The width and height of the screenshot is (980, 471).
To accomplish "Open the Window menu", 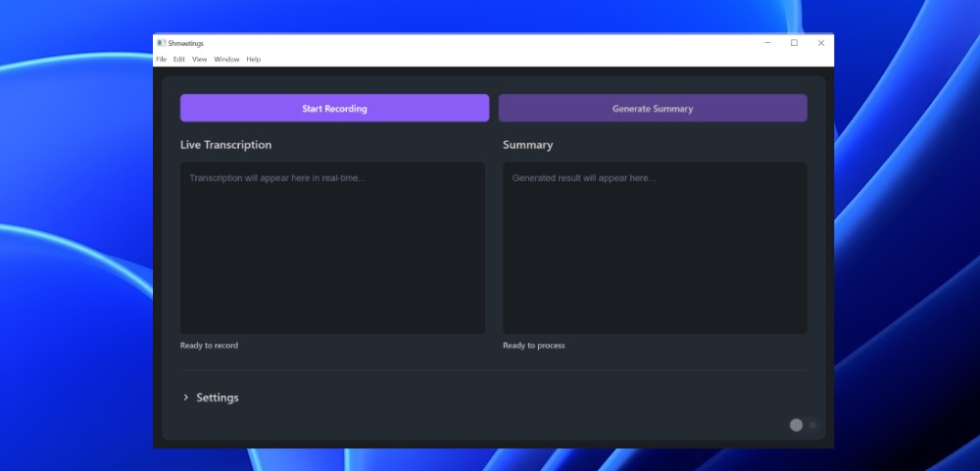I will pyautogui.click(x=226, y=60).
